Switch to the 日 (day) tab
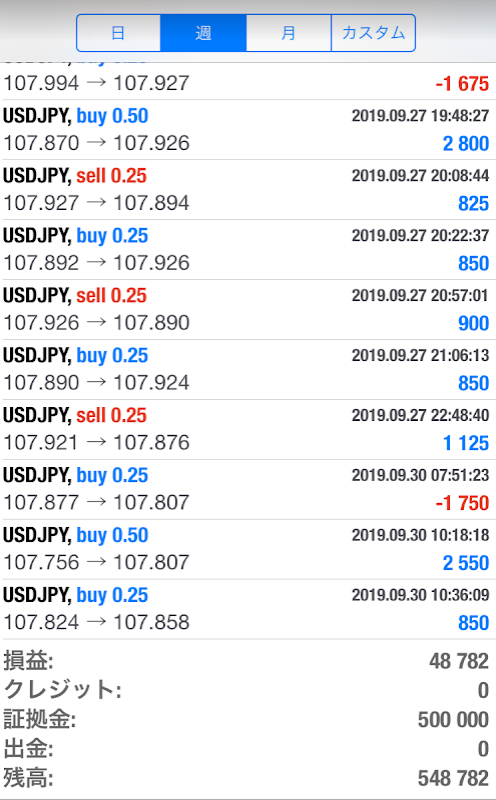Image resolution: width=496 pixels, height=800 pixels. (x=118, y=33)
